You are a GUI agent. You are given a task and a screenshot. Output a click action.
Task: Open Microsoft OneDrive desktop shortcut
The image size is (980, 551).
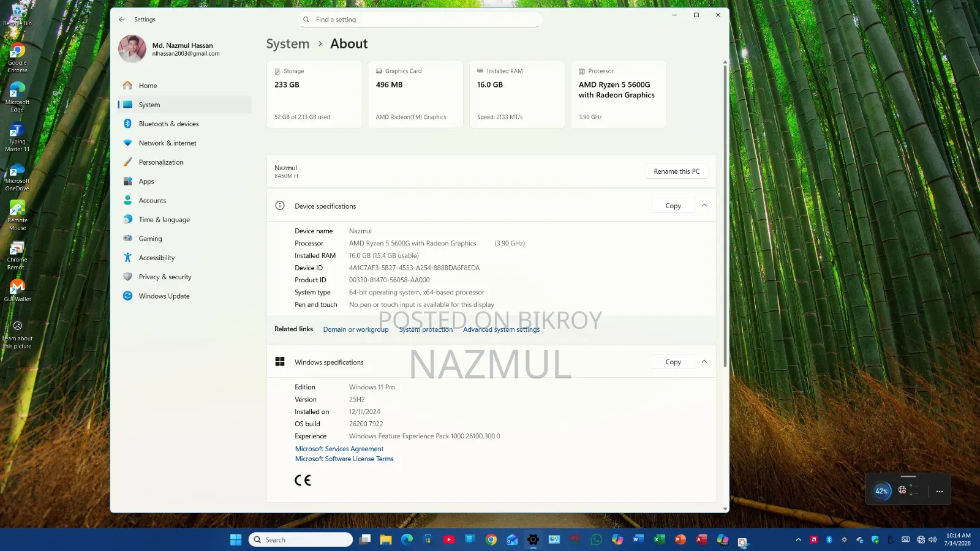click(x=17, y=176)
